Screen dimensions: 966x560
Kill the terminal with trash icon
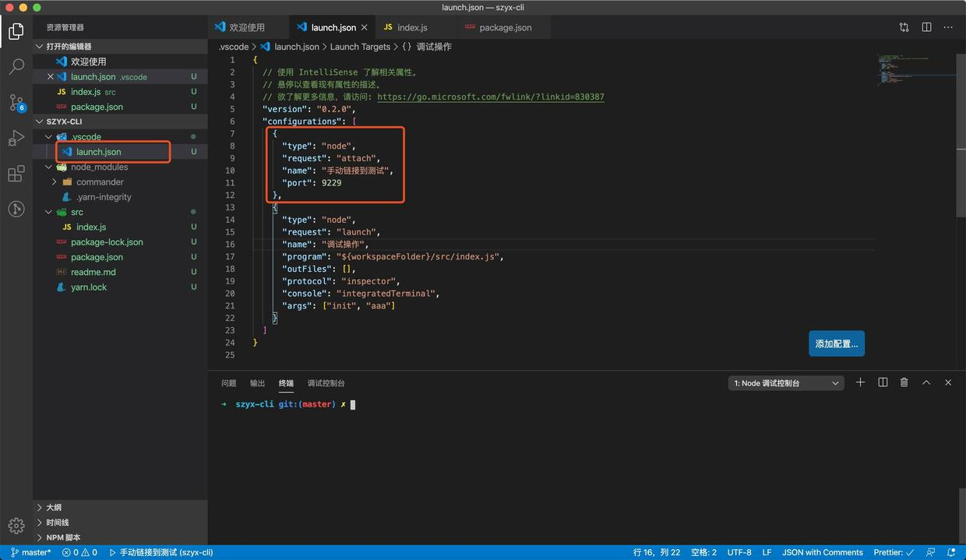pyautogui.click(x=904, y=382)
